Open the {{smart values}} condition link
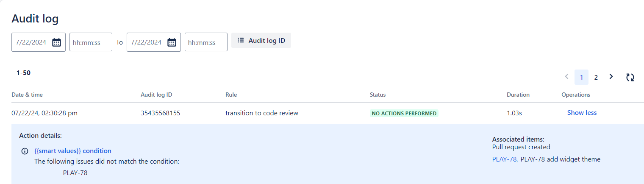 [73, 151]
